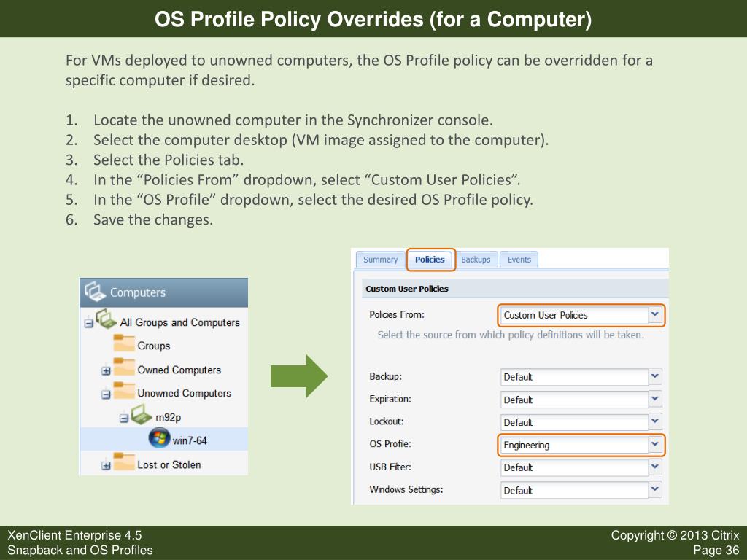This screenshot has width=747, height=560.
Task: Switch to the Summary tab
Action: point(380,260)
